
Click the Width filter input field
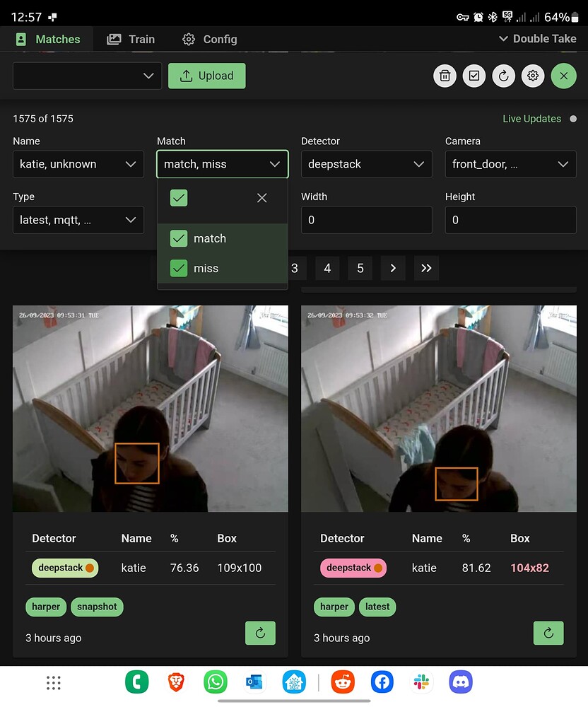[366, 220]
